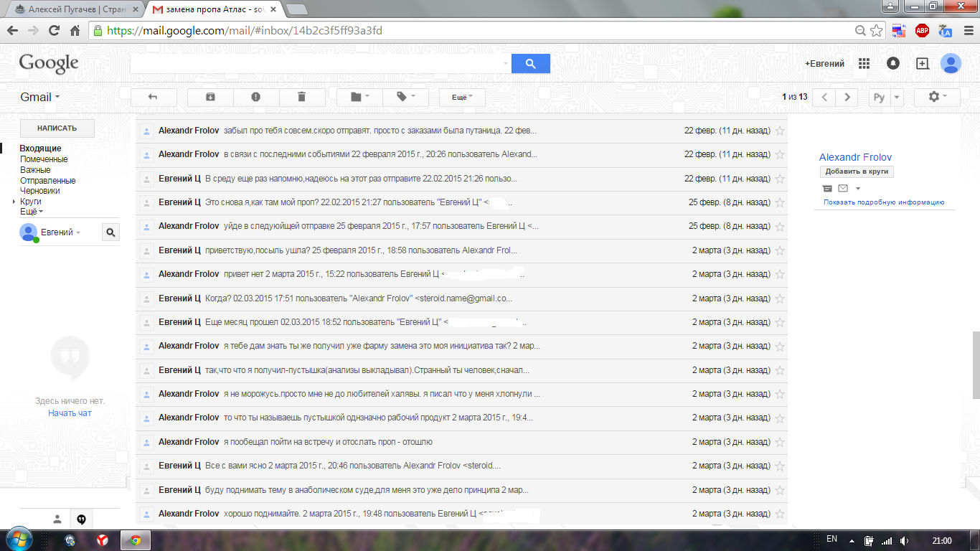This screenshot has width=980, height=551.
Task: Open Google notifications bell icon
Action: coord(893,64)
